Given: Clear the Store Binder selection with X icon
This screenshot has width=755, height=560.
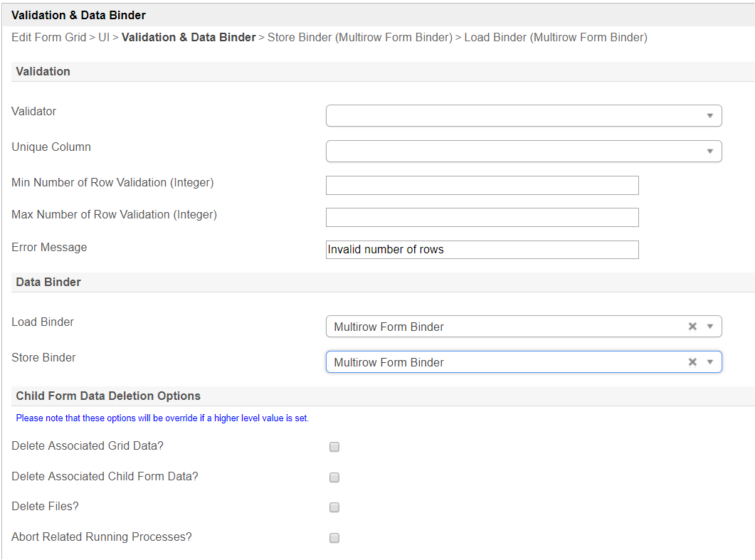Looking at the screenshot, I should 692,362.
